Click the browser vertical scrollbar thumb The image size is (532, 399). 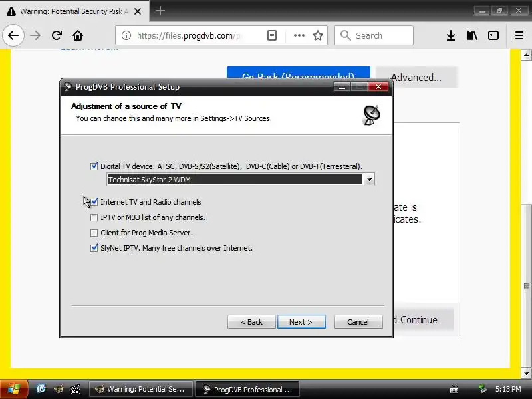[526, 286]
